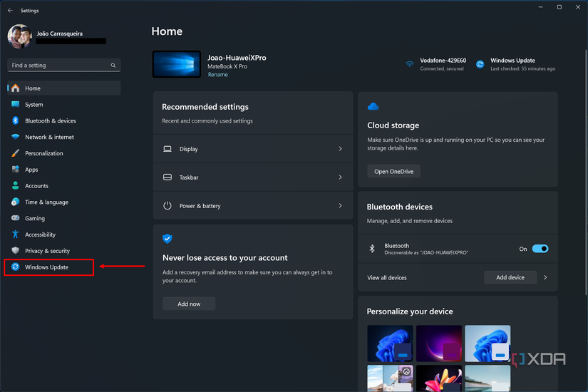The width and height of the screenshot is (588, 392).
Task: Select the purple glow theme thumbnail
Action: (x=439, y=344)
